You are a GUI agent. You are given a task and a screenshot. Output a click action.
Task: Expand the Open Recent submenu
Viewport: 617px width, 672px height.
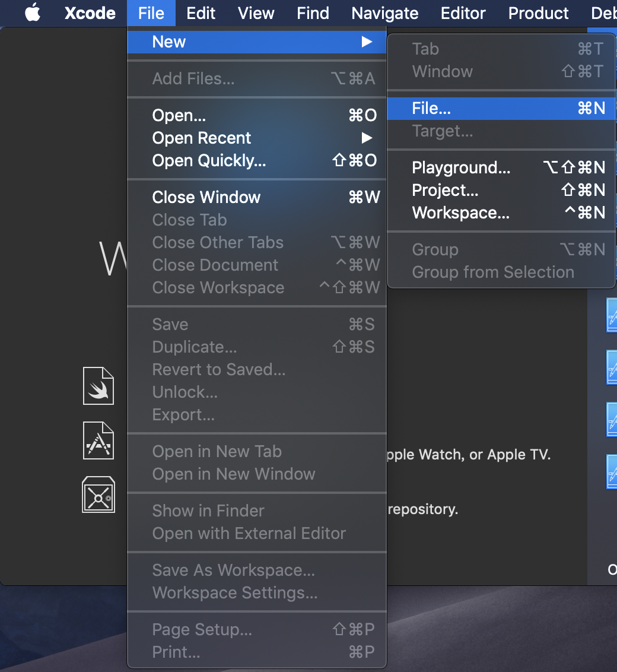pos(257,138)
